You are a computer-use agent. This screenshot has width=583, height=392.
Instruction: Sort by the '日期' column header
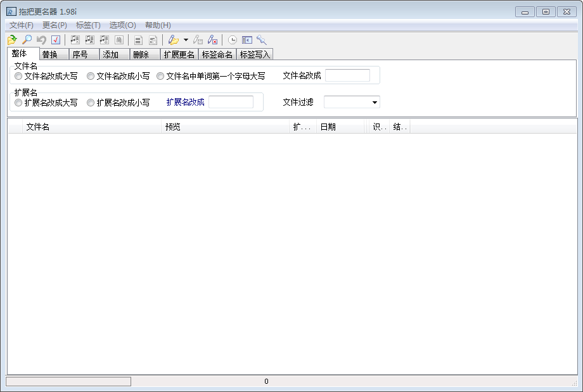pyautogui.click(x=340, y=127)
